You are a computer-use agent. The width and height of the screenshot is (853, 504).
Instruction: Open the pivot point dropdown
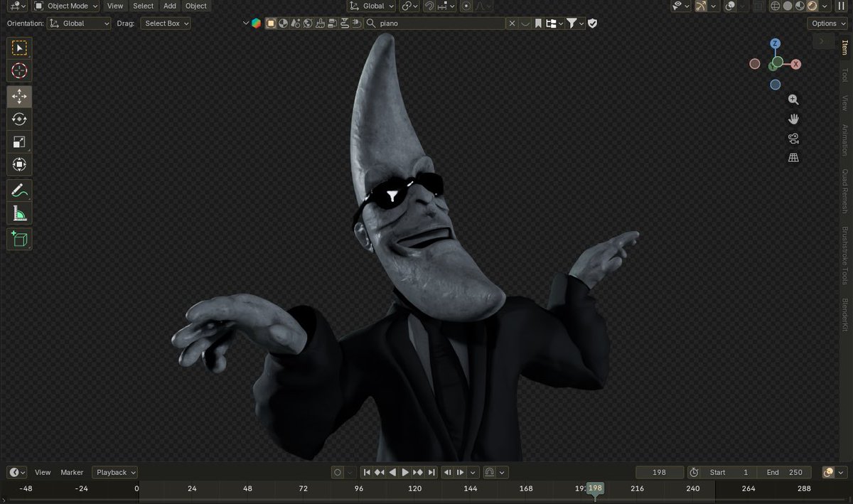[x=409, y=6]
